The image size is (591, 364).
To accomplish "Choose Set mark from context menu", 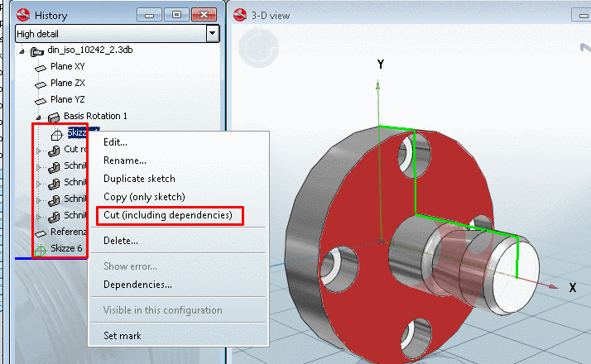I will 123,335.
